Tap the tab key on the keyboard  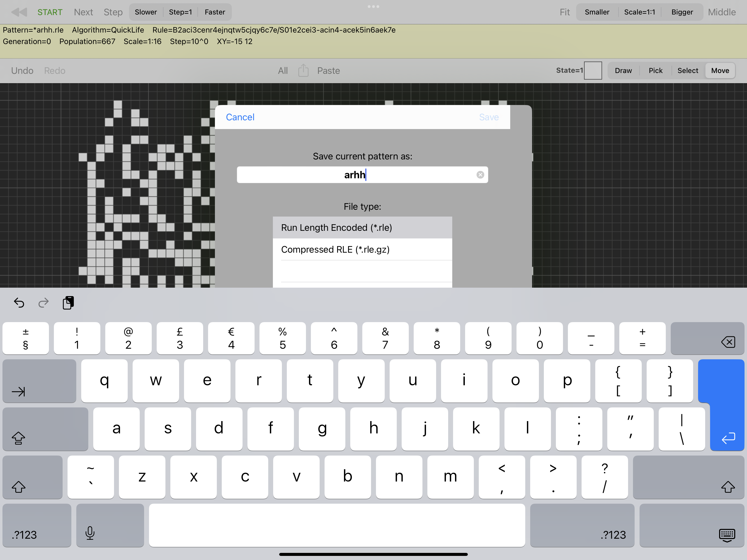[x=39, y=381]
